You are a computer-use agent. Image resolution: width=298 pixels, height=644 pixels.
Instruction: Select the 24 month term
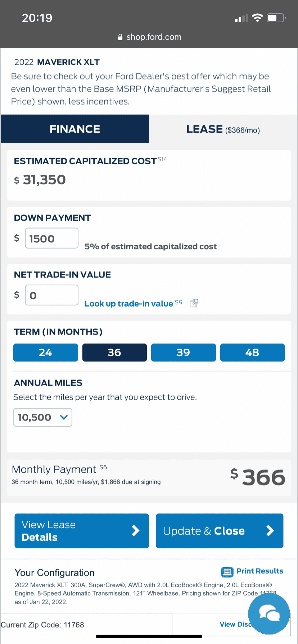46,353
